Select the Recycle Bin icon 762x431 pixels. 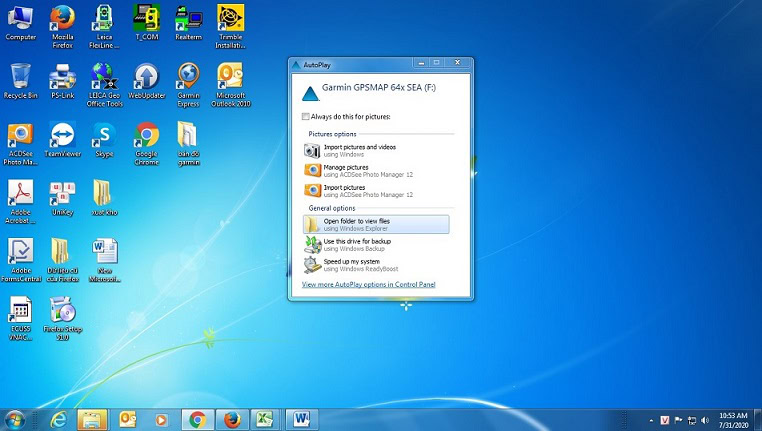point(20,81)
